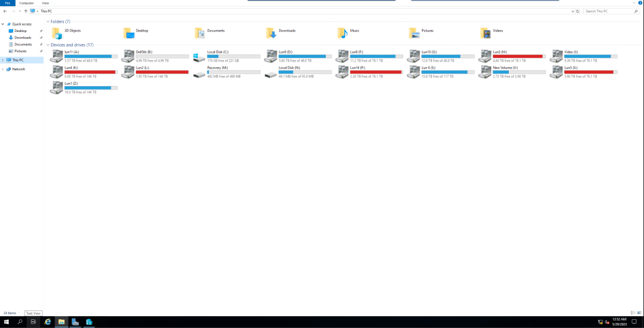Click the Up arrow navigation icon

(25, 11)
